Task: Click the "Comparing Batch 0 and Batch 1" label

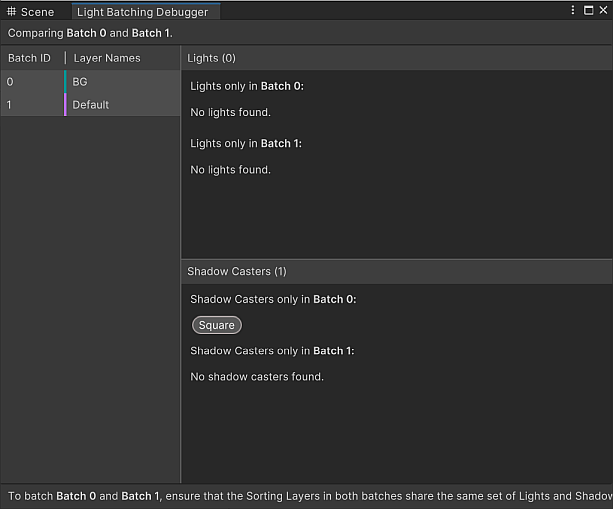Action: click(x=90, y=33)
